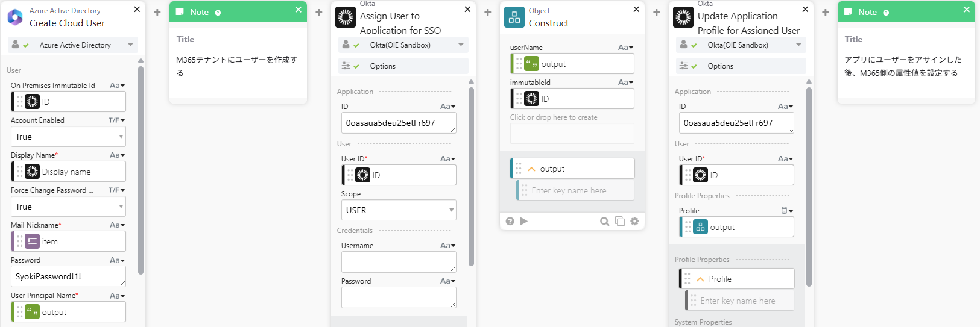
Task: Click the magnifier icon on Construct card
Action: coord(604,222)
